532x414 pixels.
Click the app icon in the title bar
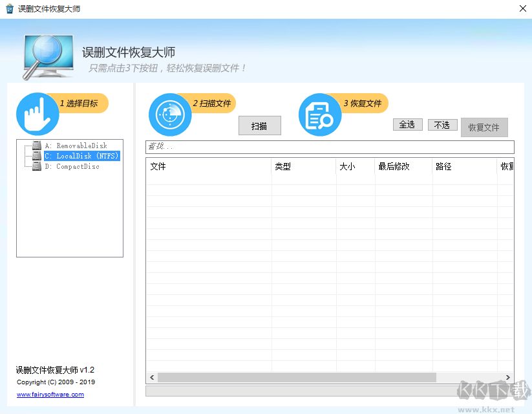pyautogui.click(x=9, y=8)
